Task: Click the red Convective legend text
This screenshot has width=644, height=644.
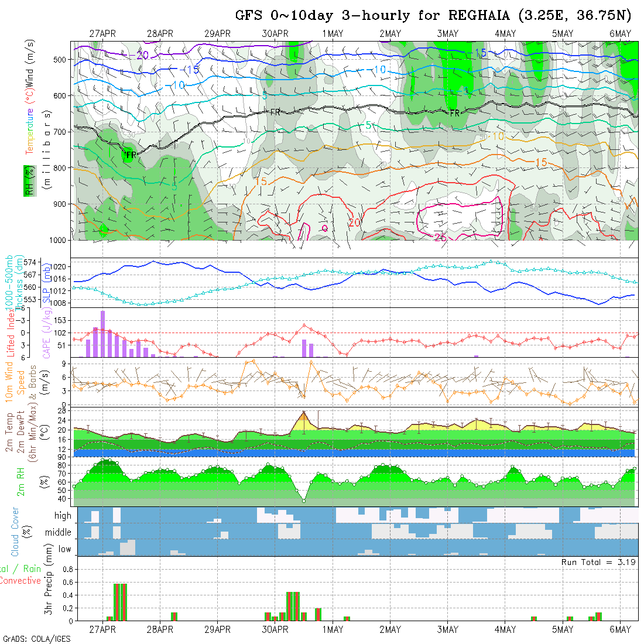Action: (20, 580)
